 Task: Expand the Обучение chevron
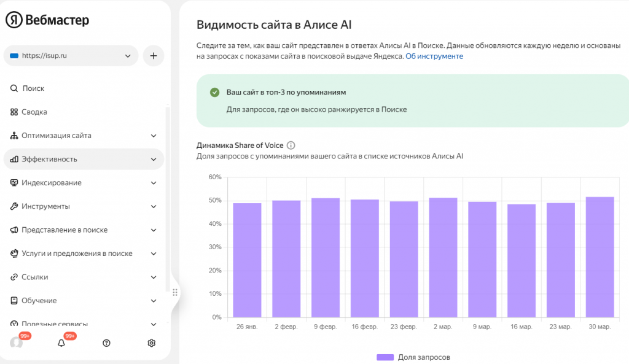pyautogui.click(x=154, y=301)
